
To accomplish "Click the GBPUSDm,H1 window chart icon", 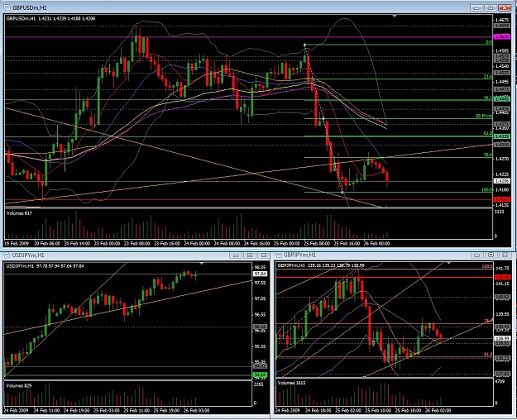I will coord(7,7).
